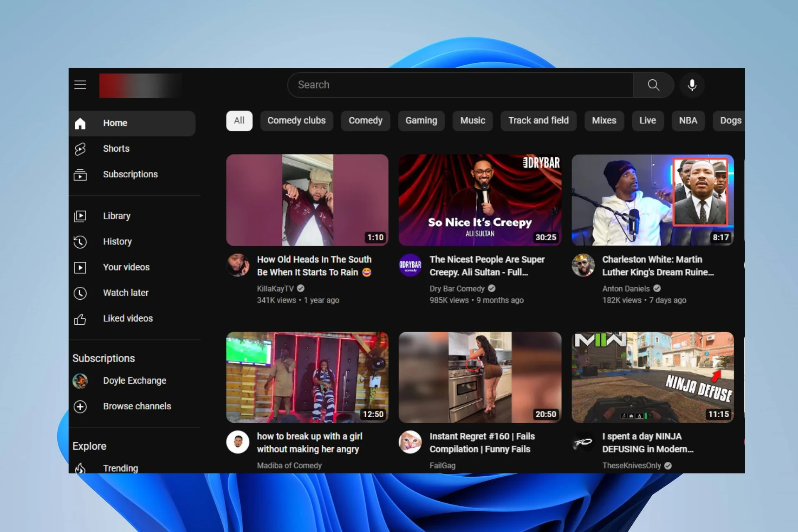This screenshot has height=532, width=798.
Task: Choose the Track and field chip
Action: pyautogui.click(x=538, y=121)
